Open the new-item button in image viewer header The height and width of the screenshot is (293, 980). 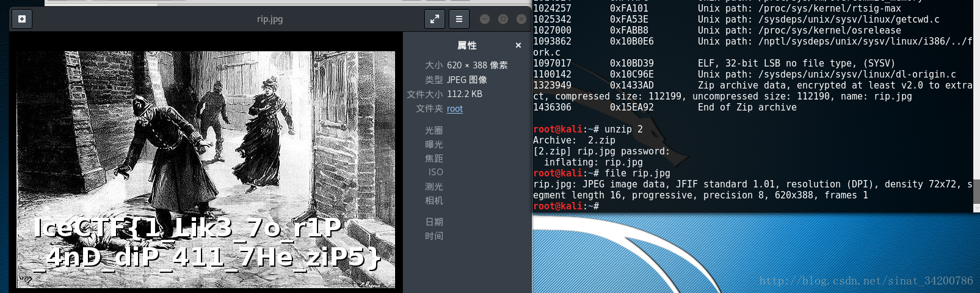click(x=22, y=19)
